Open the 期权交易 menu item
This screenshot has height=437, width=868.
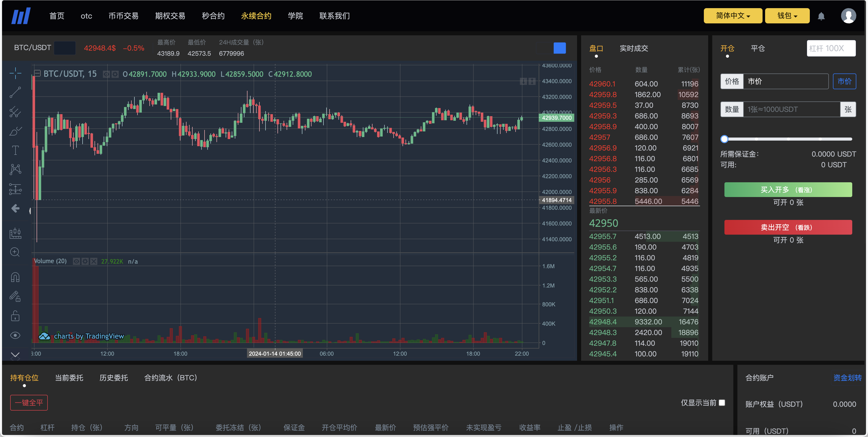(x=170, y=16)
